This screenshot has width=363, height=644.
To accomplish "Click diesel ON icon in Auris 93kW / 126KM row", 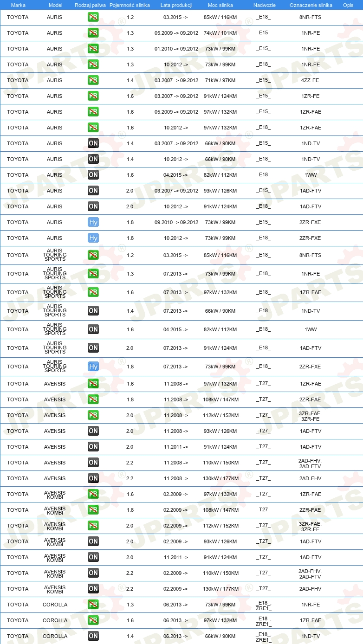I will click(x=93, y=191).
